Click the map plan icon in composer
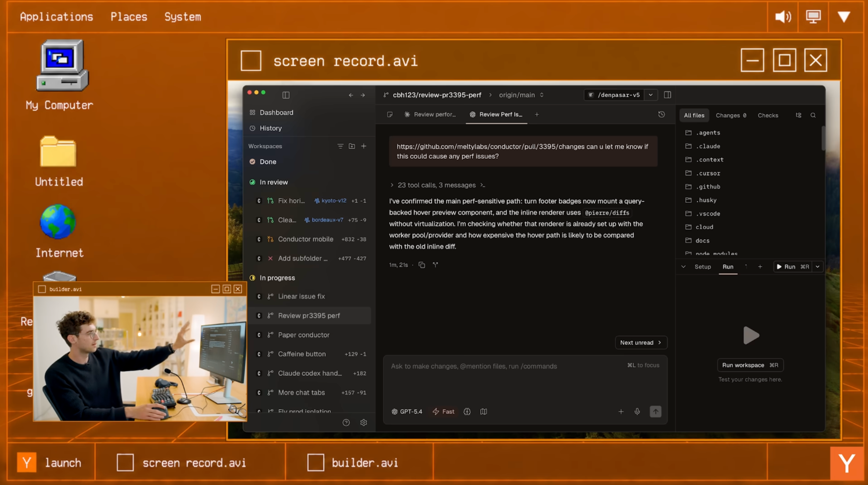The image size is (868, 485). tap(484, 412)
